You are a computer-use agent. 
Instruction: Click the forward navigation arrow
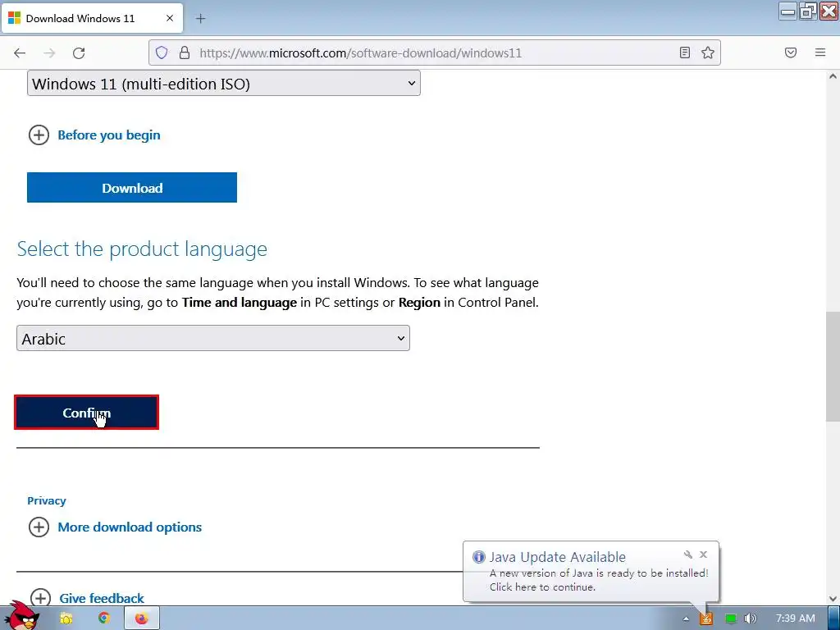point(49,52)
